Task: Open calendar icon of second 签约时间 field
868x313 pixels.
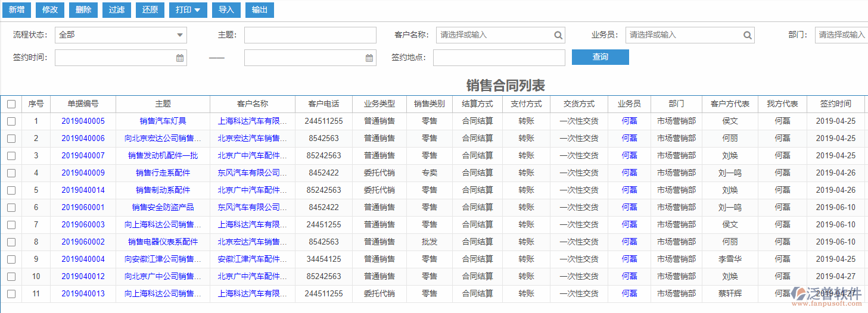Action: (x=369, y=58)
